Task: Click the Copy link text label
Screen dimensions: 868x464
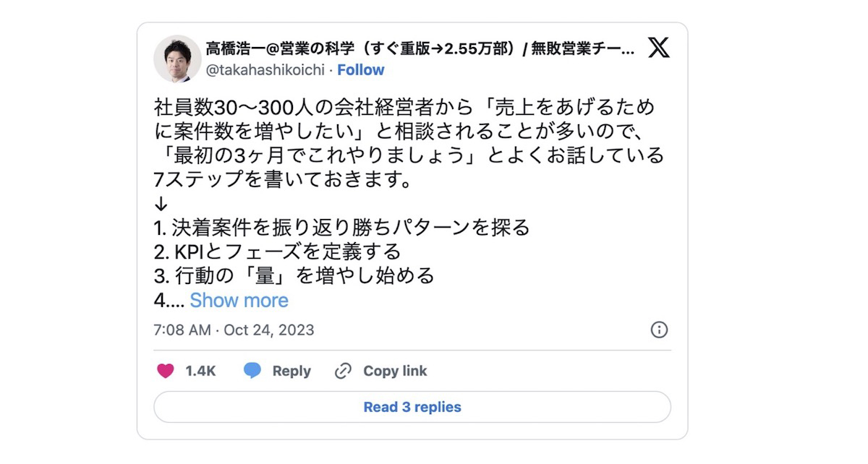Action: pos(395,371)
